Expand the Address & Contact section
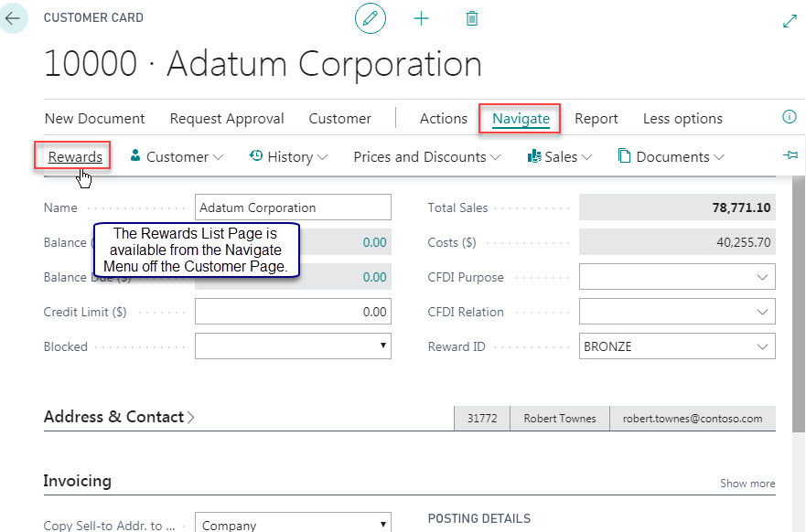This screenshot has height=532, width=806. [x=119, y=417]
